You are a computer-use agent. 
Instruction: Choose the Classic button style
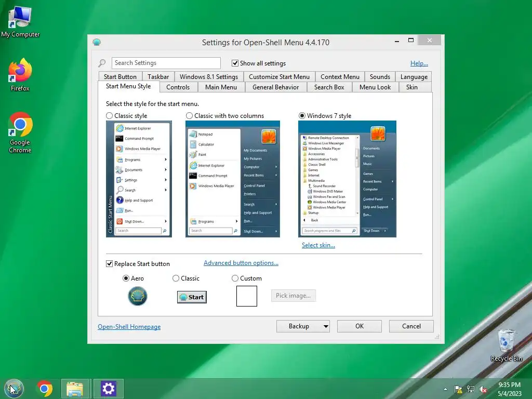pyautogui.click(x=176, y=278)
